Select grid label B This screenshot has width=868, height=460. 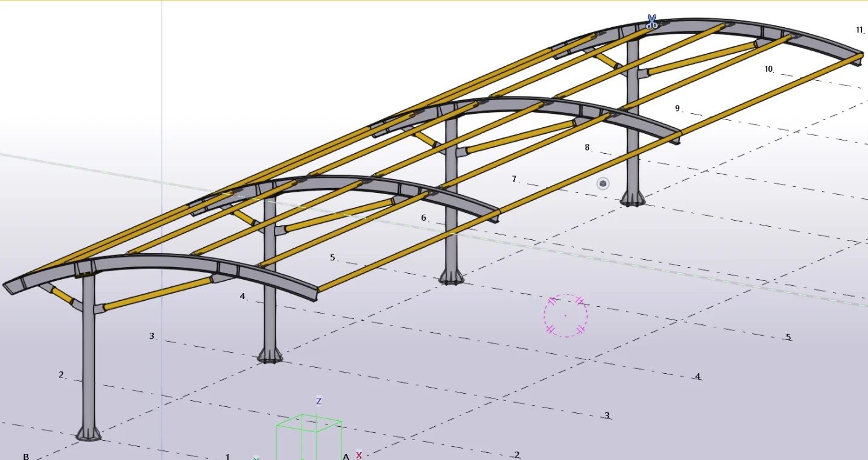pyautogui.click(x=26, y=456)
